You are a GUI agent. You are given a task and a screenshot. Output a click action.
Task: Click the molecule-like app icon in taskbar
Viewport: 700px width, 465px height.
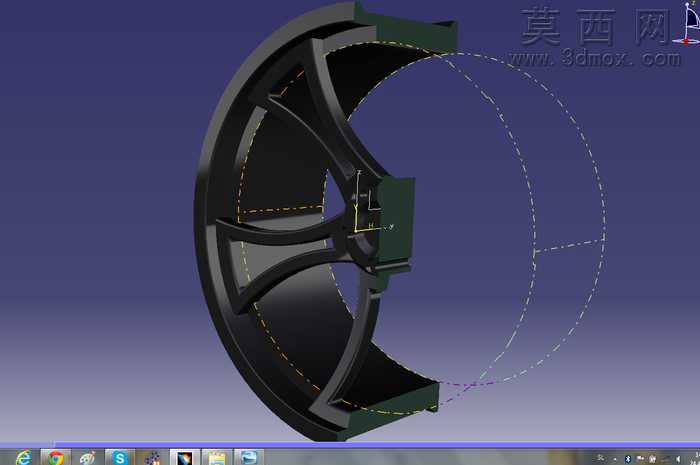152,458
